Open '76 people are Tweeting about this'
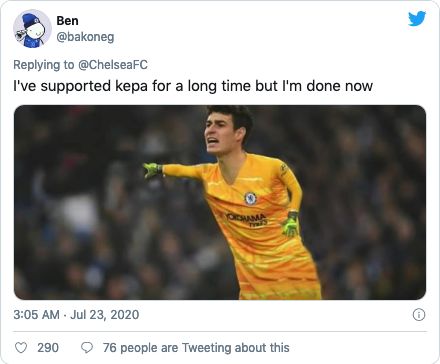Image resolution: width=440 pixels, height=364 pixels. pyautogui.click(x=196, y=348)
